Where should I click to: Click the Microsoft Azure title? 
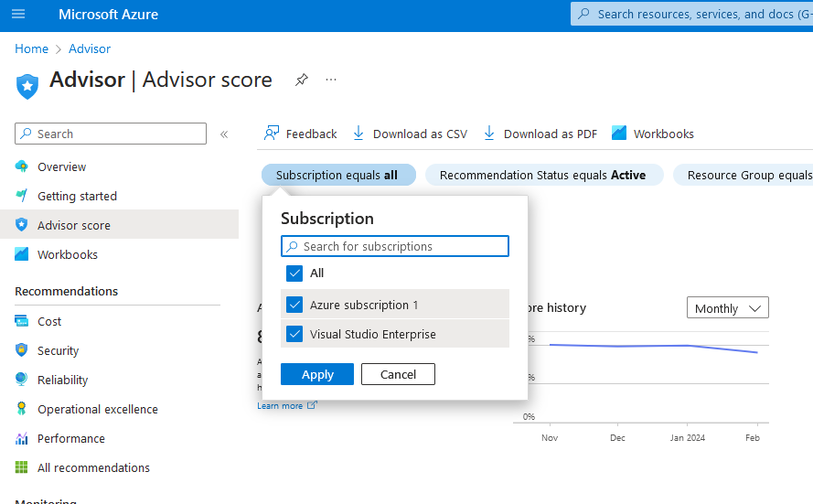click(108, 14)
